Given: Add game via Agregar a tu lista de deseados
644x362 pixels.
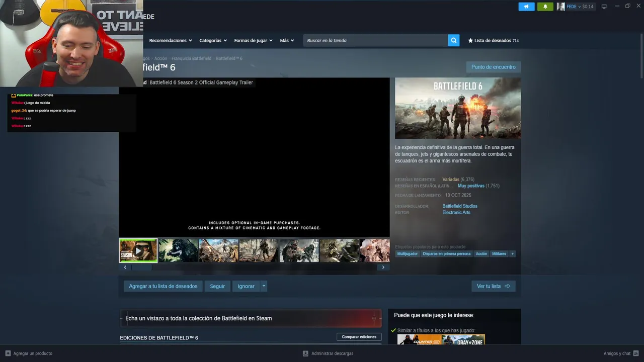Looking at the screenshot, I should pyautogui.click(x=163, y=286).
